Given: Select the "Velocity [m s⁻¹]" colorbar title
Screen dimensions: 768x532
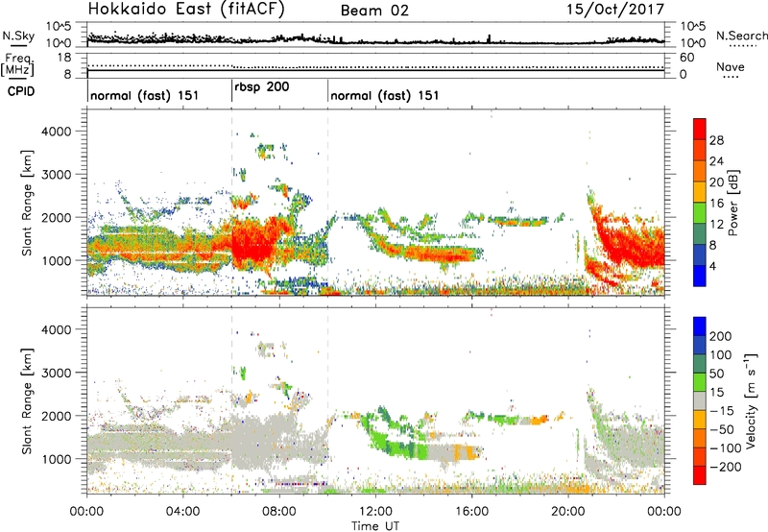Looking at the screenshot, I should 751,400.
